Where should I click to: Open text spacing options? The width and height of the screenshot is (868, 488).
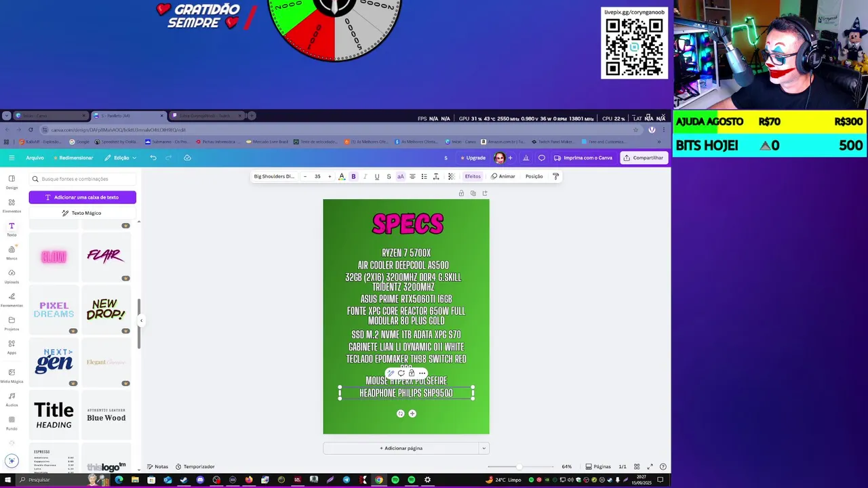(436, 176)
